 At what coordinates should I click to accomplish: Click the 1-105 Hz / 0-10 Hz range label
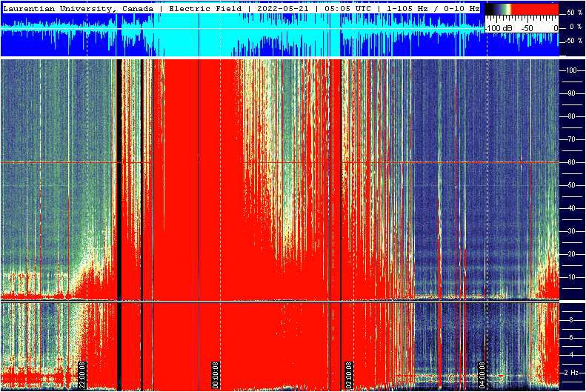point(430,9)
